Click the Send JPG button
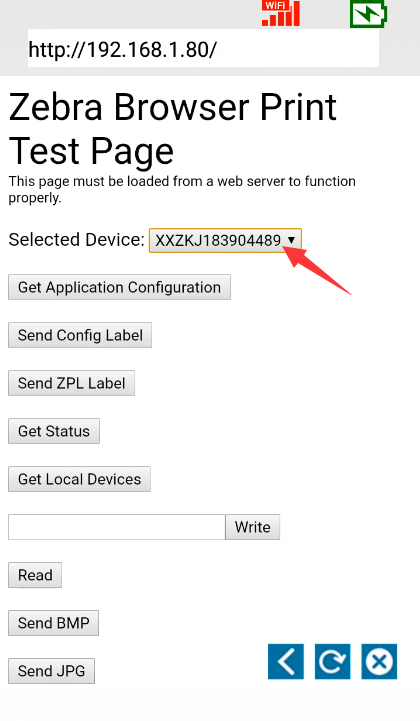The height and width of the screenshot is (721, 420). click(52, 671)
